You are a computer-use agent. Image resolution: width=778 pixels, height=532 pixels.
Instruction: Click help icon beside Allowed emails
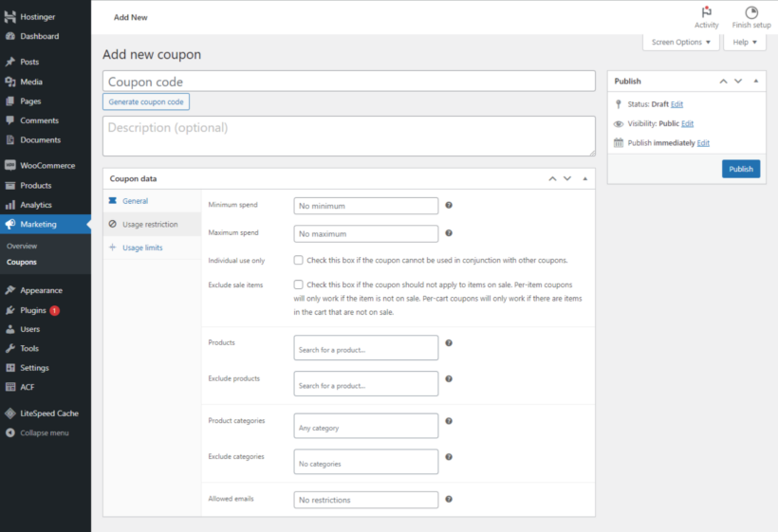449,499
